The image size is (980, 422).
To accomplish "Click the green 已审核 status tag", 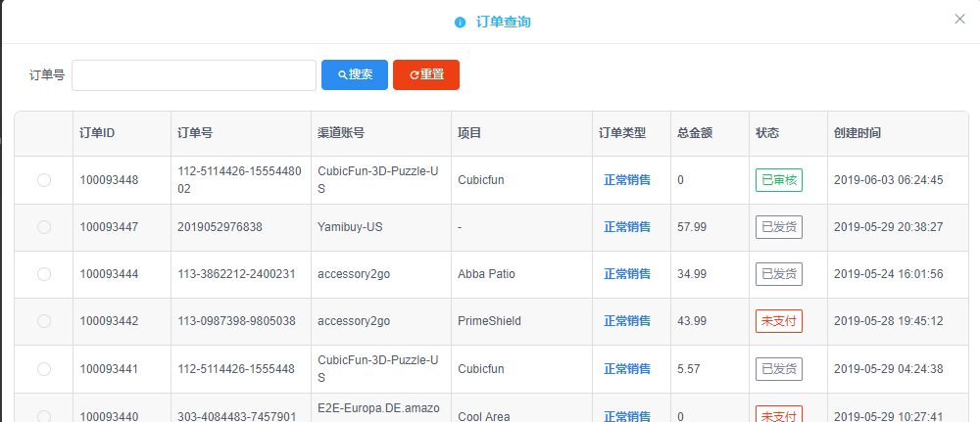I will [x=779, y=180].
